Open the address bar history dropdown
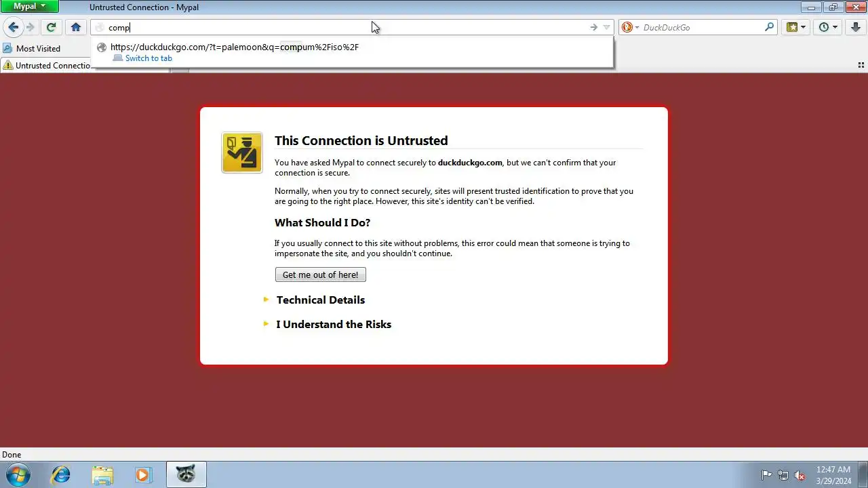The height and width of the screenshot is (488, 868). tap(606, 27)
